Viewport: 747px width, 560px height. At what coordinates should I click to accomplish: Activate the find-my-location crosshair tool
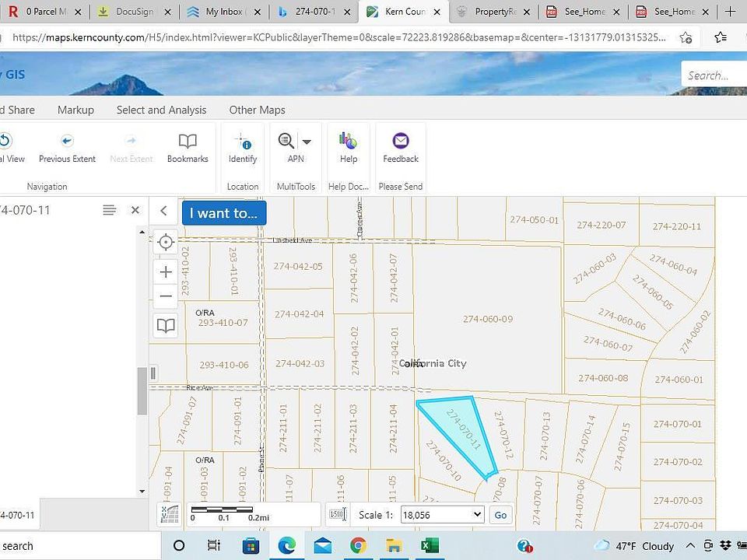[x=165, y=242]
